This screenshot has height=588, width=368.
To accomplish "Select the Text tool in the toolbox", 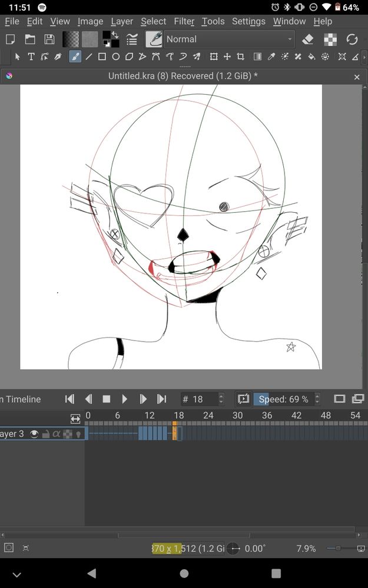I will [x=31, y=57].
